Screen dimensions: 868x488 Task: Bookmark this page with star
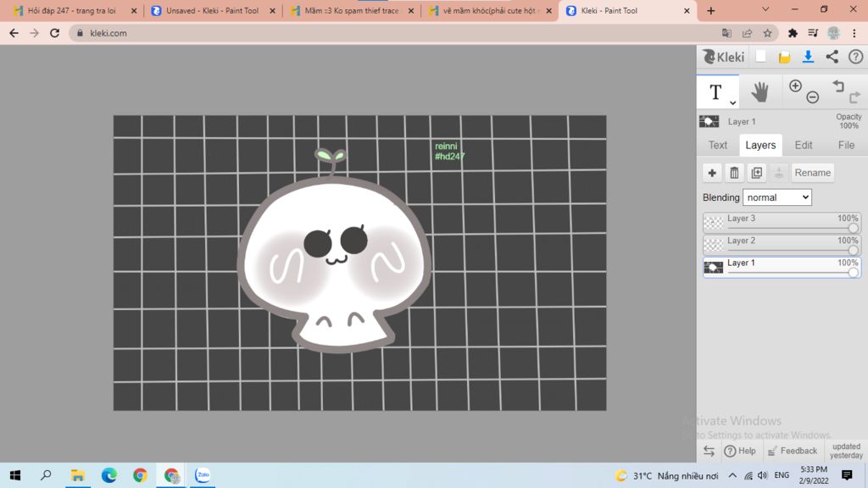click(767, 33)
